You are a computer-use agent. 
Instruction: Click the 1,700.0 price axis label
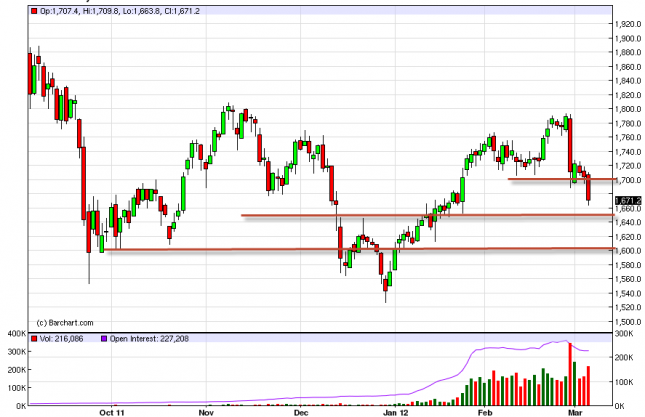click(628, 180)
